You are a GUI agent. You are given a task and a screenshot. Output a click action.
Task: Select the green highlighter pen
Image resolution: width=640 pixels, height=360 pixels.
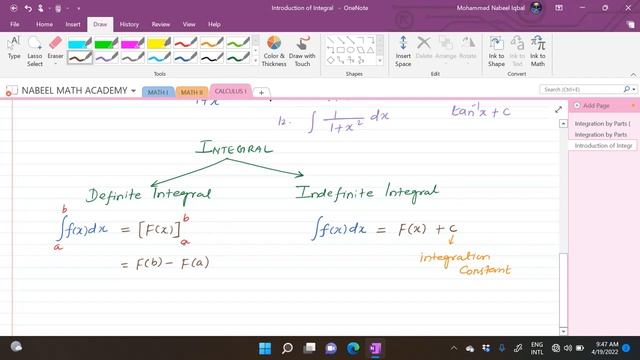click(x=106, y=43)
